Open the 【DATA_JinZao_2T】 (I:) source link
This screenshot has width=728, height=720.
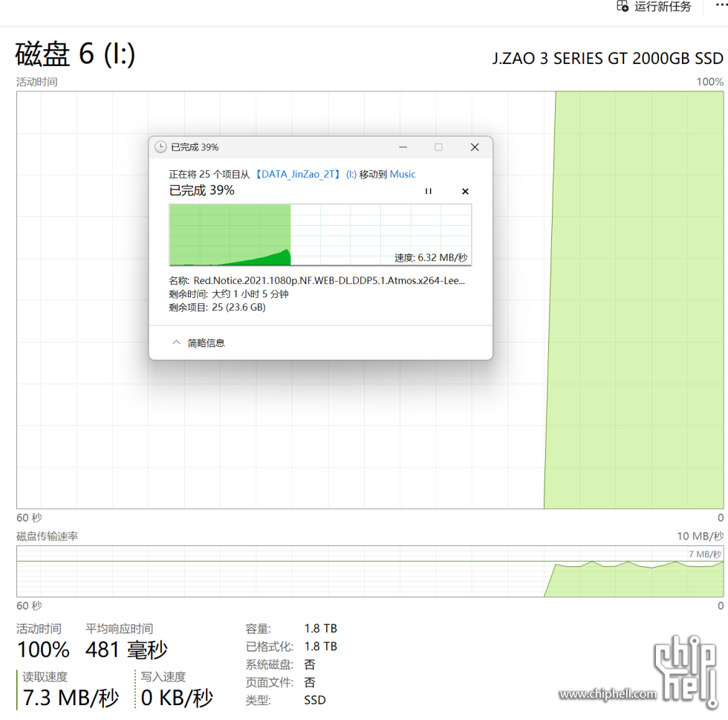pyautogui.click(x=305, y=174)
